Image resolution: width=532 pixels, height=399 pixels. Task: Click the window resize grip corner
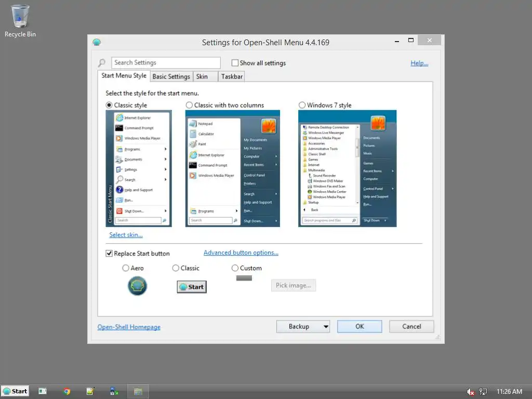(437, 337)
